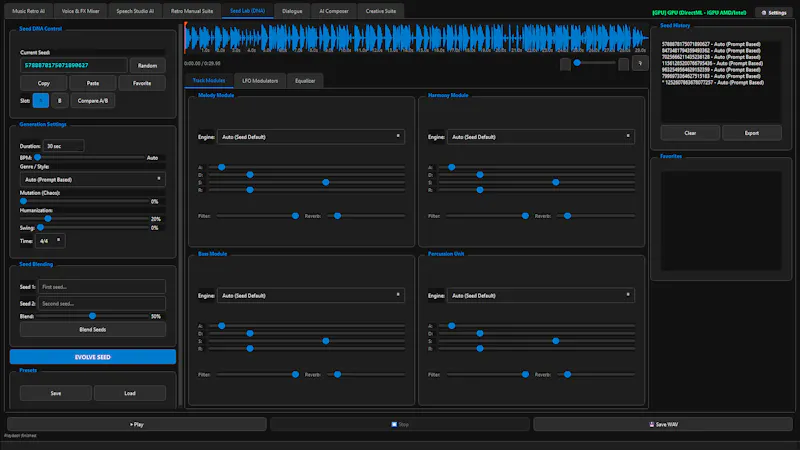Go to the Dialogue tab
The width and height of the screenshot is (800, 450).
(x=292, y=11)
